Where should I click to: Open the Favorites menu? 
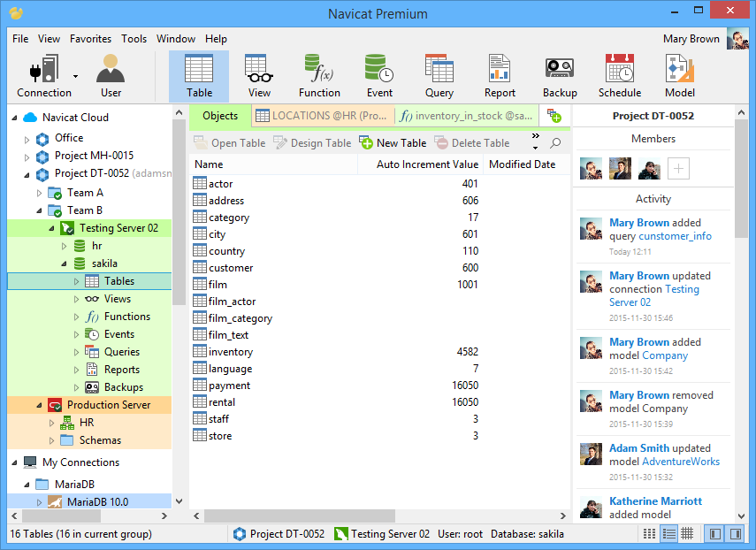pos(91,39)
